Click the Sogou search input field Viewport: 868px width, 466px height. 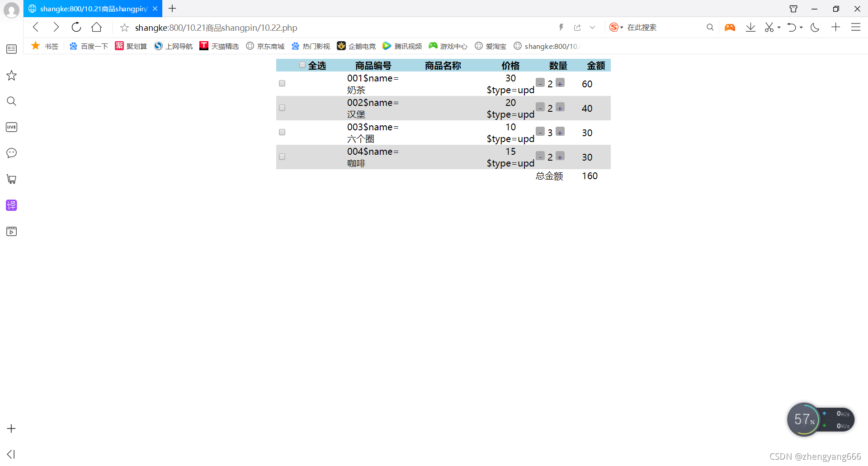click(664, 27)
